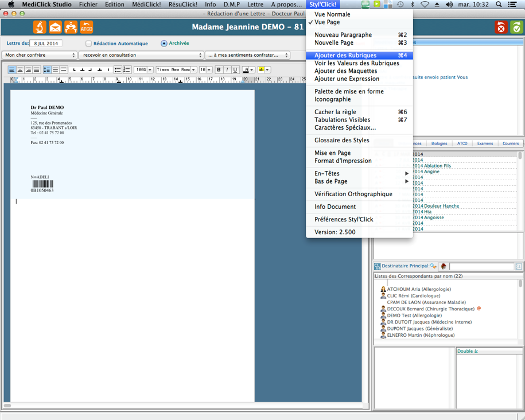Click the red cancel icon
The width and height of the screenshot is (525, 420).
501,27
